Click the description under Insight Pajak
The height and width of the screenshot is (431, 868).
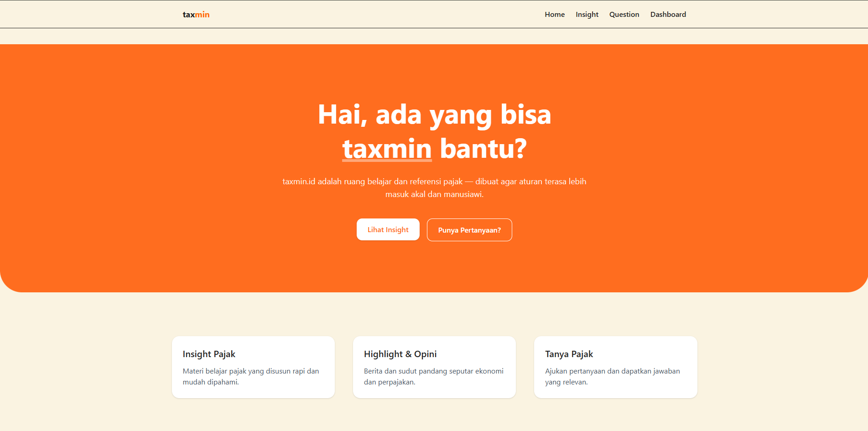click(251, 376)
